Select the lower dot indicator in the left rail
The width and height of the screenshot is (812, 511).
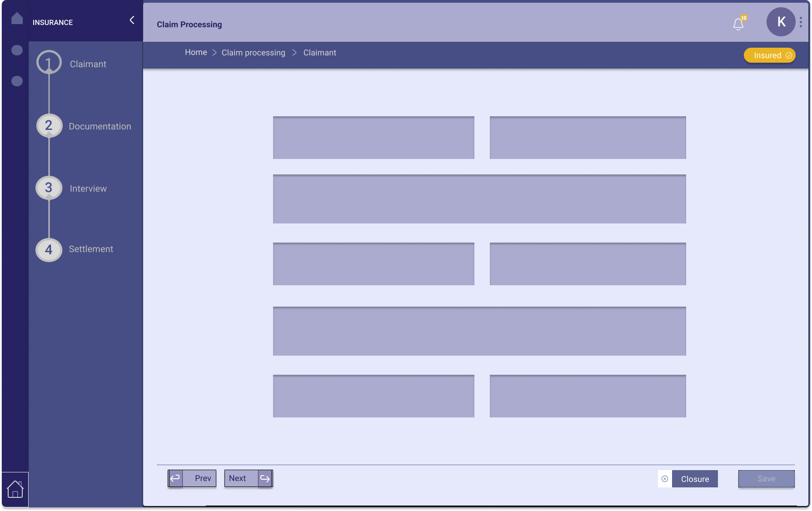(x=17, y=81)
